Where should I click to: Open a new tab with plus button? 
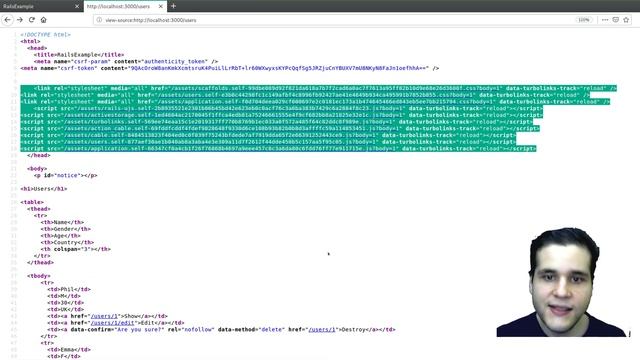(x=173, y=6)
